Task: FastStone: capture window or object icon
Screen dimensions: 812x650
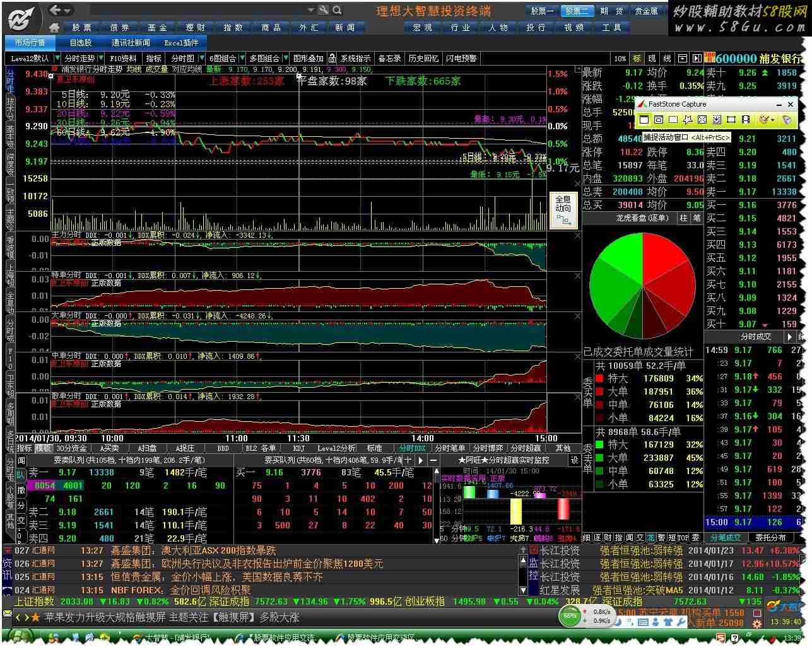Action: (659, 119)
